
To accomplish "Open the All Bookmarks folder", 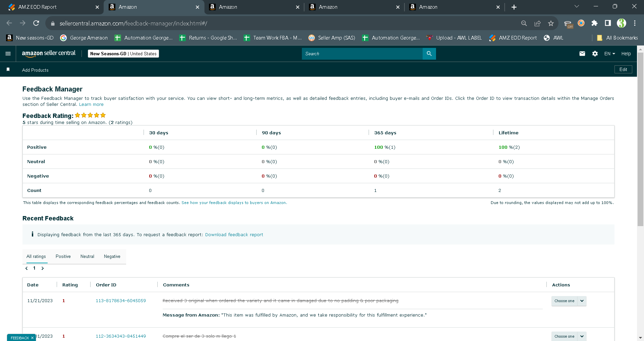I will pyautogui.click(x=617, y=38).
